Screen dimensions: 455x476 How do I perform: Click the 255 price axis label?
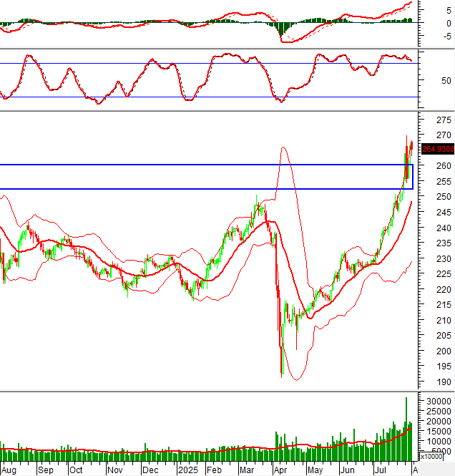coord(444,182)
